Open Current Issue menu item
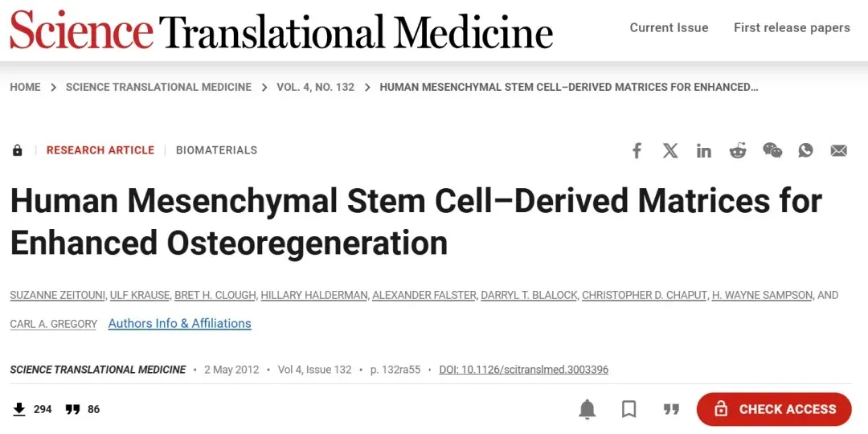Viewport: 868px width, 434px height. tap(669, 27)
